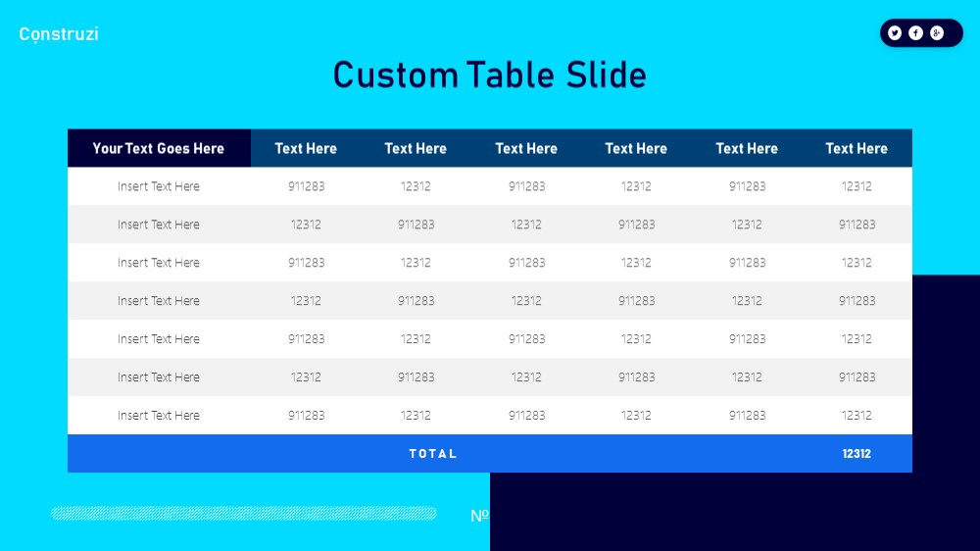Select the TOTAL label in the blue footer row
The height and width of the screenshot is (551, 980).
[x=433, y=453]
